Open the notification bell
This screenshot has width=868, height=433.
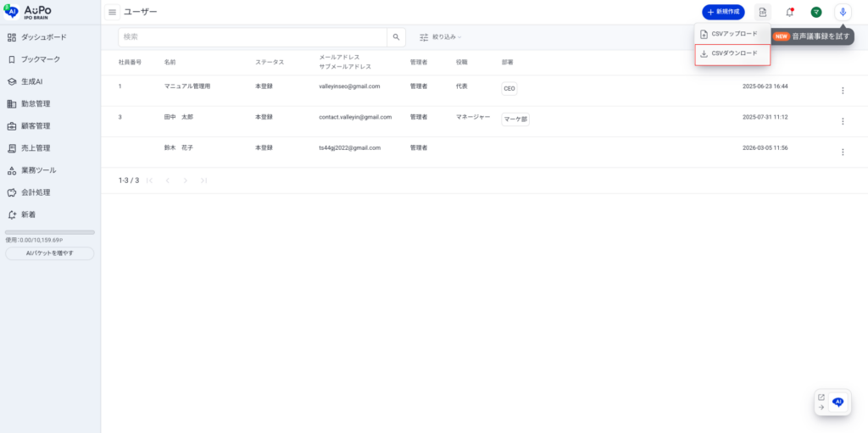[789, 12]
